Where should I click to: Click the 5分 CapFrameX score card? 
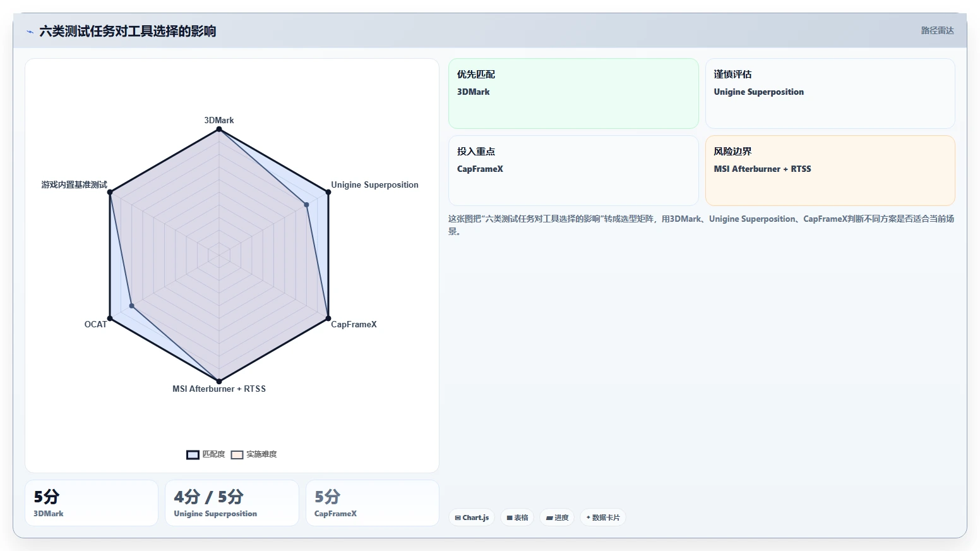coord(373,503)
